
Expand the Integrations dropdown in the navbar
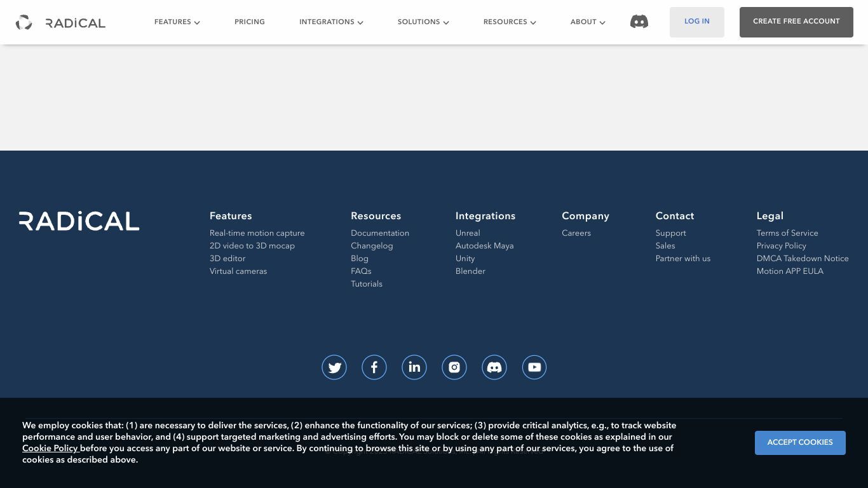click(x=331, y=22)
